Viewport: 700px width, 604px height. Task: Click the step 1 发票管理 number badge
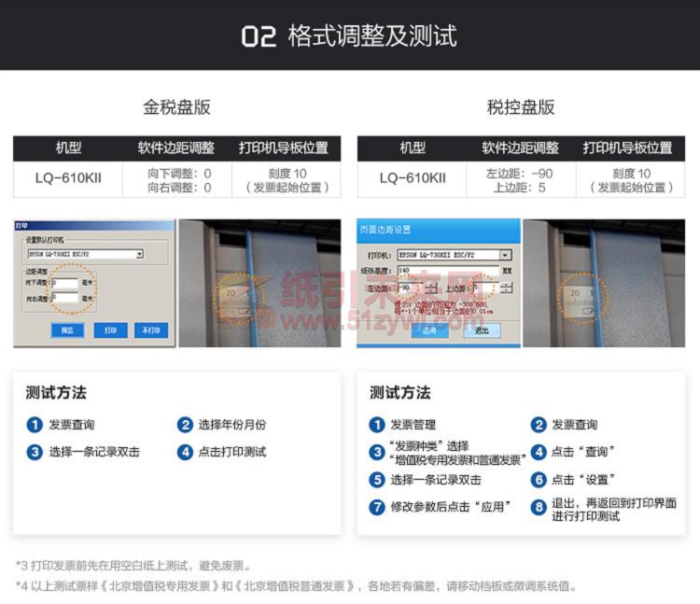pos(377,425)
